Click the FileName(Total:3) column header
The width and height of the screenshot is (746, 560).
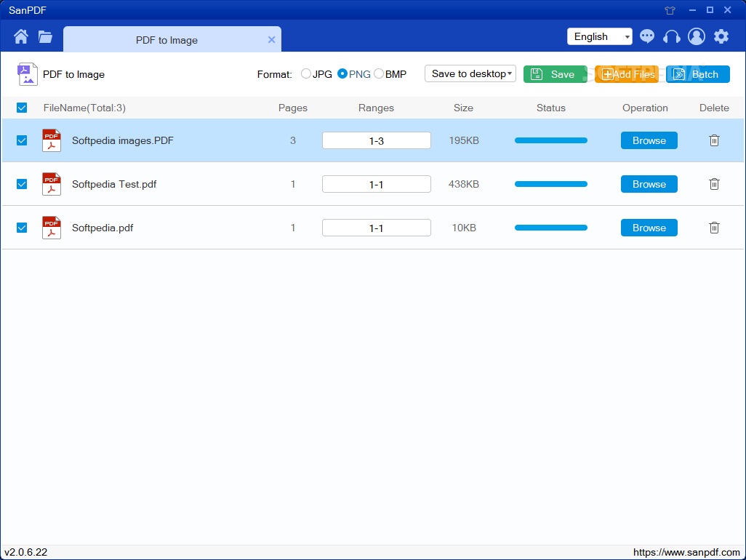point(84,108)
